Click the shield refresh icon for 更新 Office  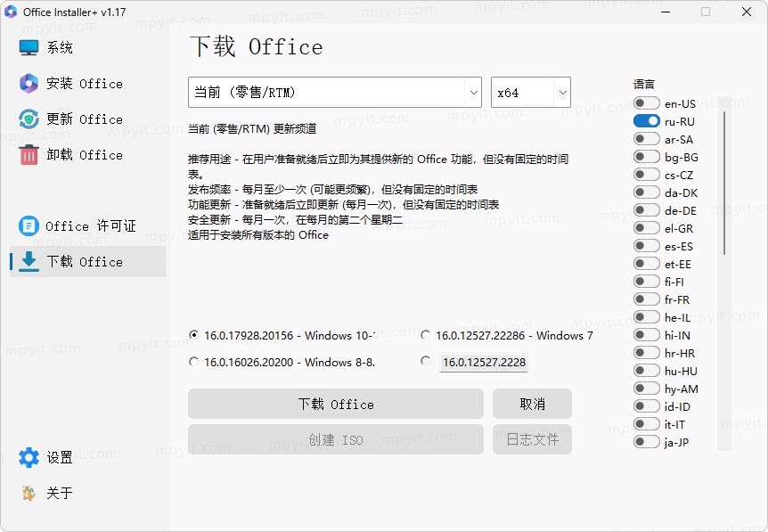(x=29, y=119)
